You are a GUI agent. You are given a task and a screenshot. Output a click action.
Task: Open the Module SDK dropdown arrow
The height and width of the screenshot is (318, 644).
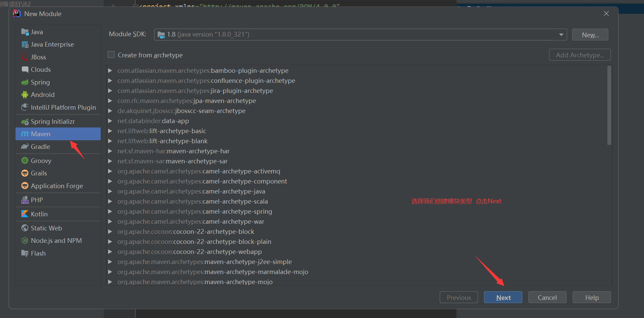point(561,35)
